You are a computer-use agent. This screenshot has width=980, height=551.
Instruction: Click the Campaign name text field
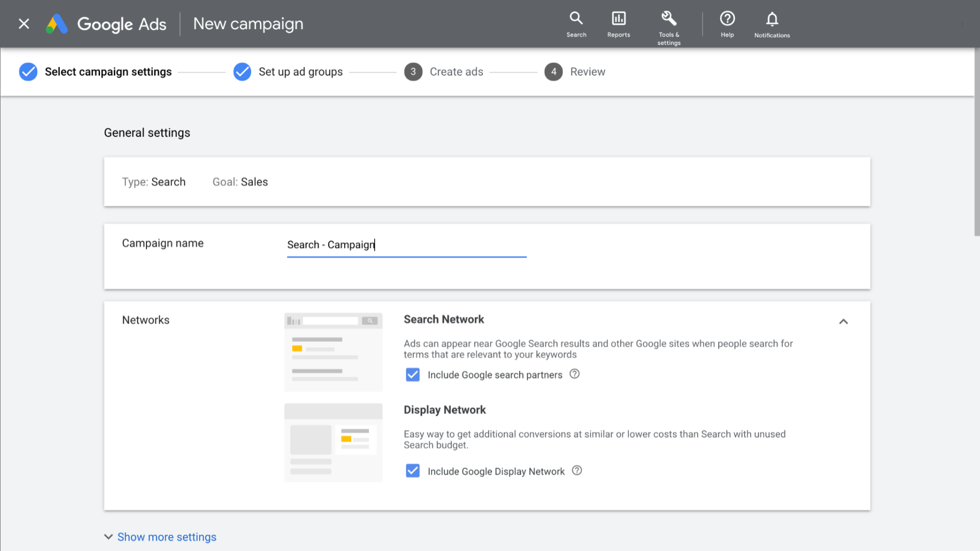pos(406,245)
